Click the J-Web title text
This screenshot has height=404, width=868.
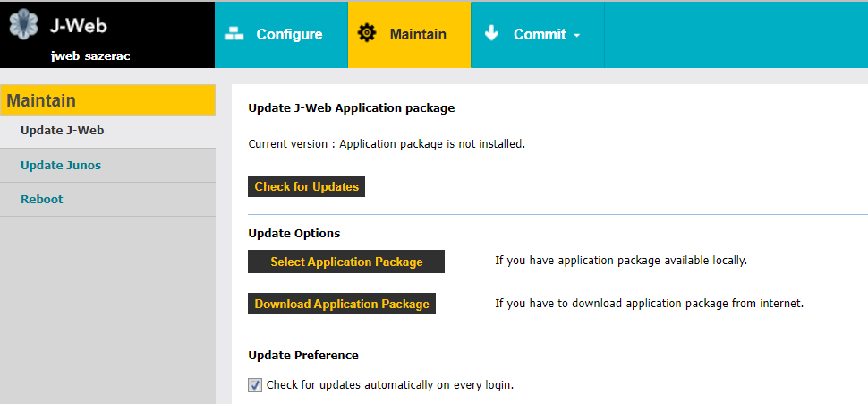point(80,25)
